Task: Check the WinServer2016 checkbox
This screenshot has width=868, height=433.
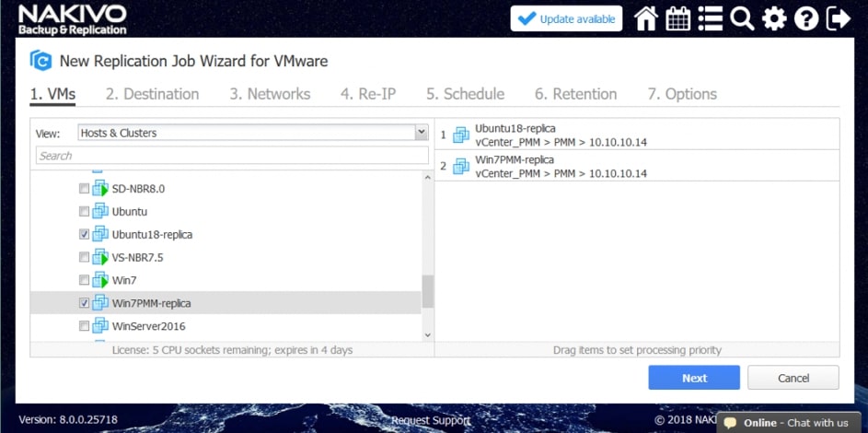Action: point(85,326)
